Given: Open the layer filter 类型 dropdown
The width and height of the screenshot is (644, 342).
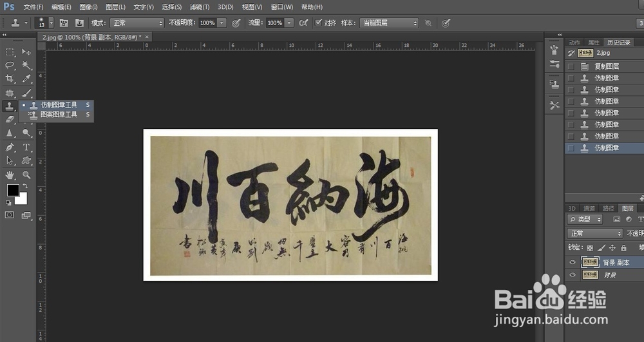Looking at the screenshot, I should (x=585, y=219).
